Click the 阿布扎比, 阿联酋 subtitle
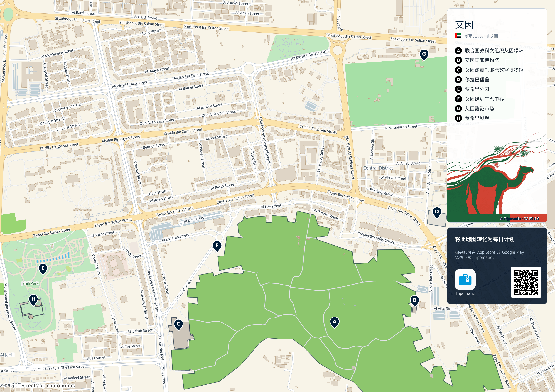The height and width of the screenshot is (392, 555). tap(481, 36)
